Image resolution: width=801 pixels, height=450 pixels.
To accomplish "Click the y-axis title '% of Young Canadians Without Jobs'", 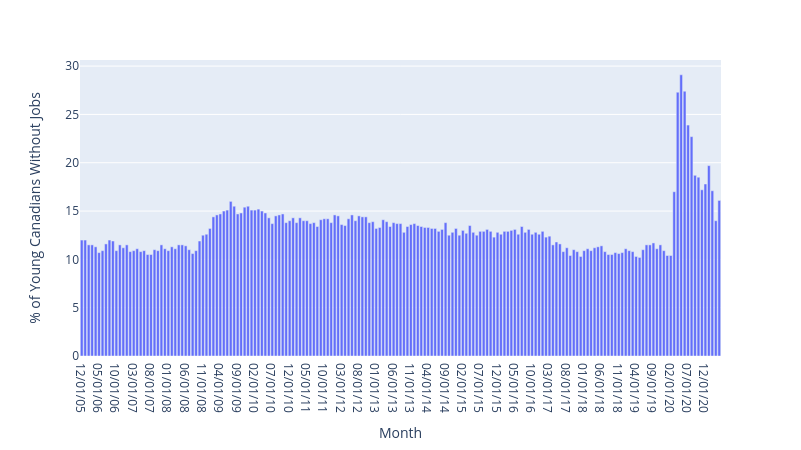I will (35, 208).
